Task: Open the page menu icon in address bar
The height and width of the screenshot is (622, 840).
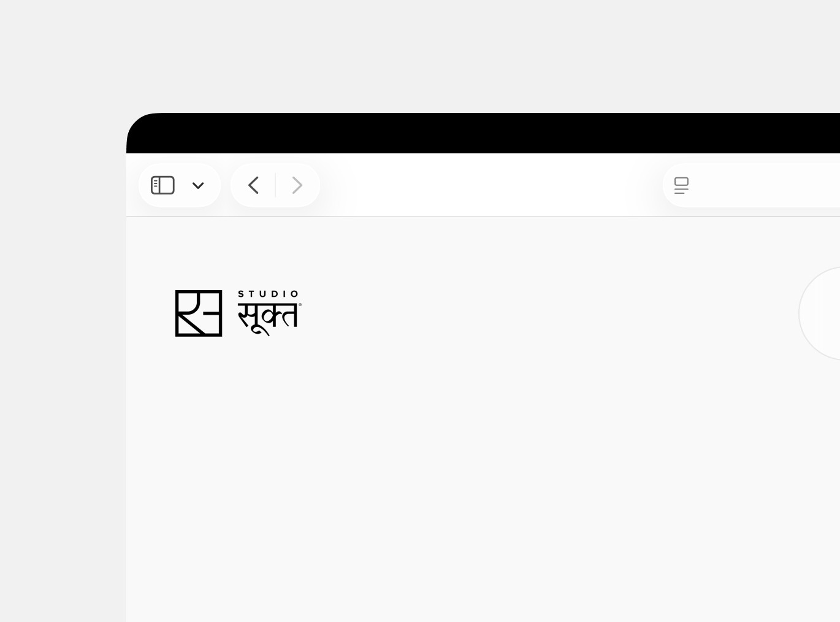Action: (x=681, y=185)
